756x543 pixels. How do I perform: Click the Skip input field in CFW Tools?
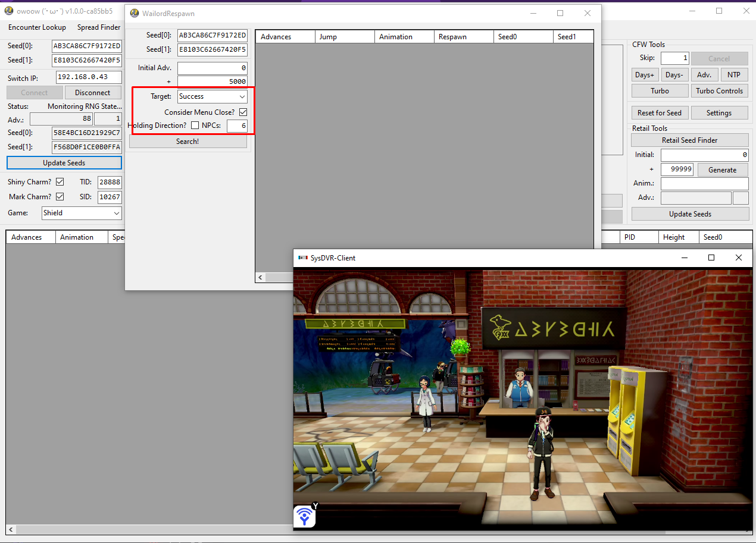[x=675, y=58]
